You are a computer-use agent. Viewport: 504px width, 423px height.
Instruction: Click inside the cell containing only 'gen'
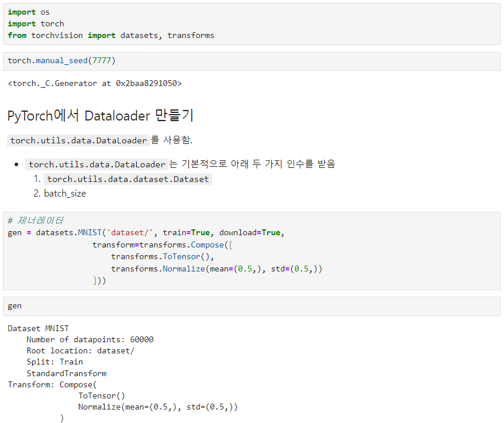pos(251,306)
